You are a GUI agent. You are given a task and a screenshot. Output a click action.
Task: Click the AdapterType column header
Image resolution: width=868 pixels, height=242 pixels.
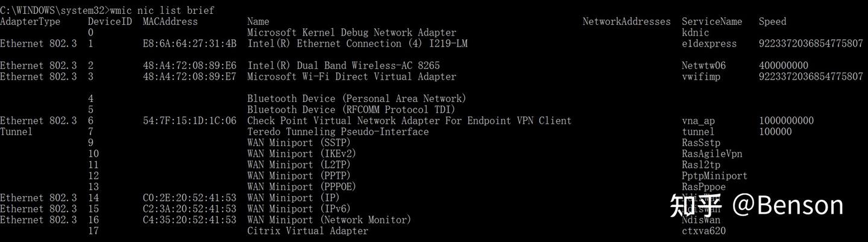point(30,22)
